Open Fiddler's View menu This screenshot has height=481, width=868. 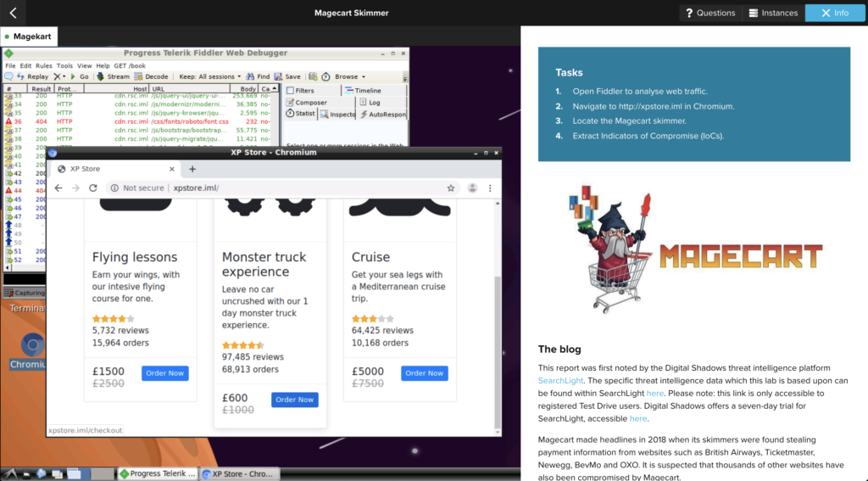tap(84, 65)
